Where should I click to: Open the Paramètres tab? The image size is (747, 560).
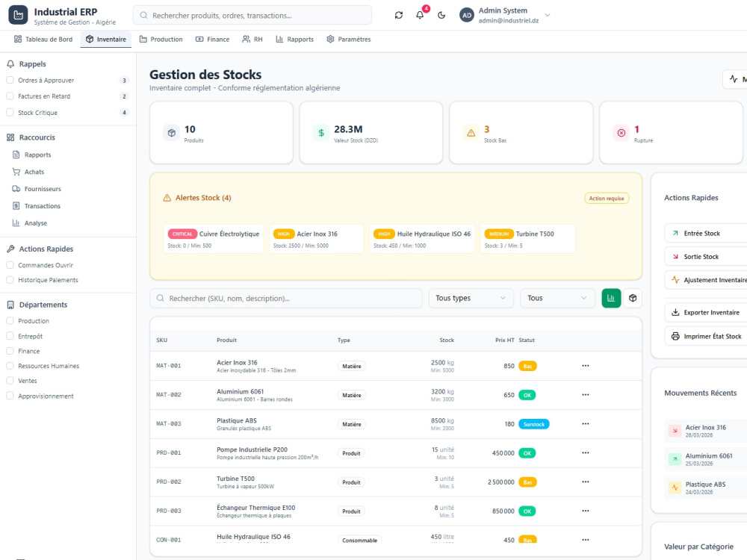[x=349, y=39]
